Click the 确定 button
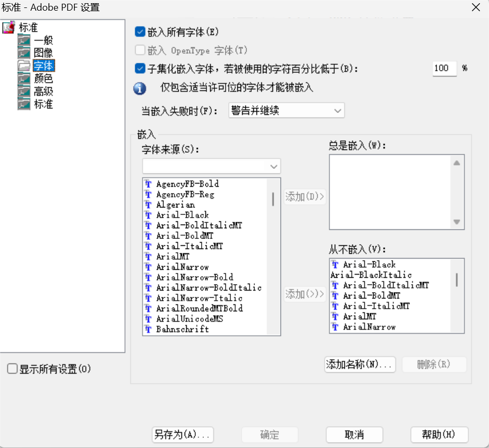 270,435
